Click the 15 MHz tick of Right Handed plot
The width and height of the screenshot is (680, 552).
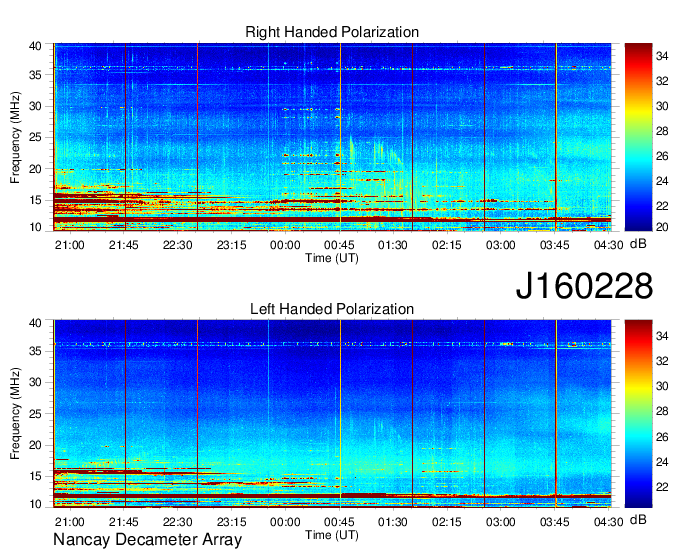click(x=35, y=200)
